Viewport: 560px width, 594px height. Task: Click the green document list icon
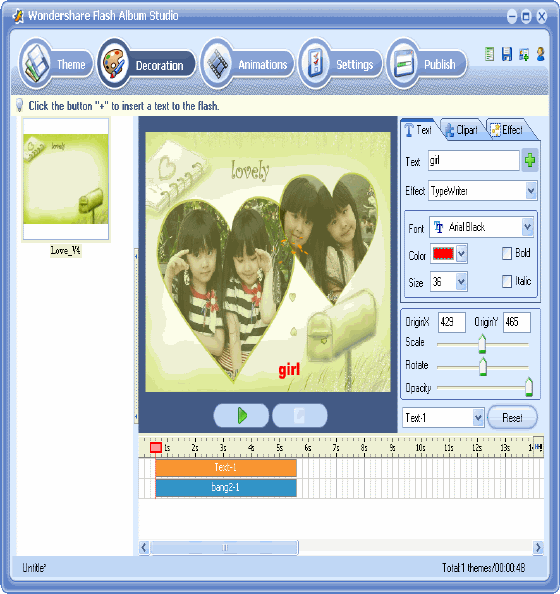489,54
